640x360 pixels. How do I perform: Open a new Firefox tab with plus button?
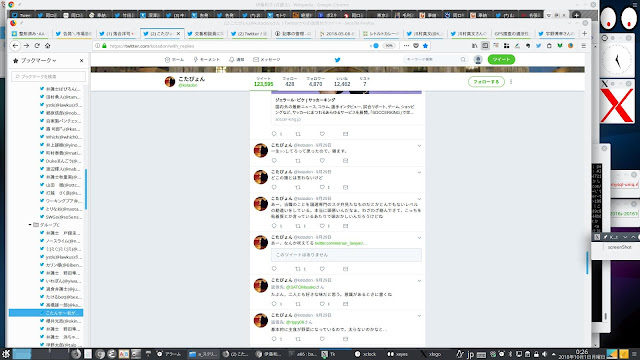click(584, 33)
